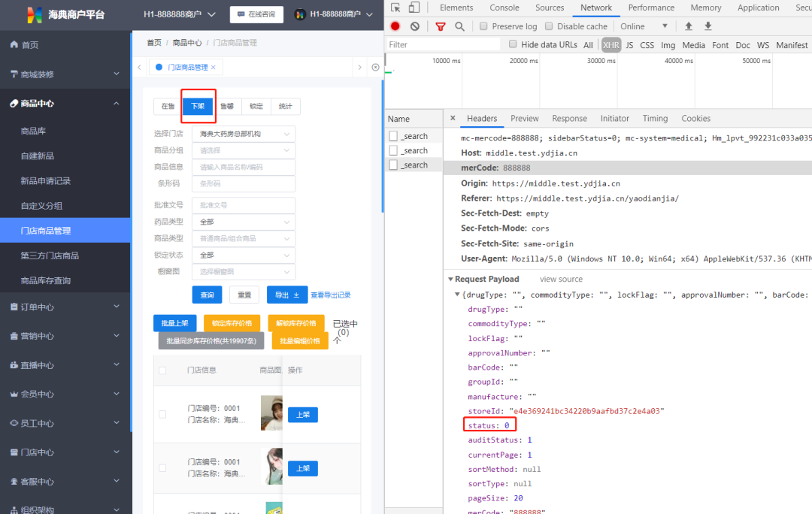
Task: Click the 客服中心 sidebar icon
Action: (x=14, y=482)
